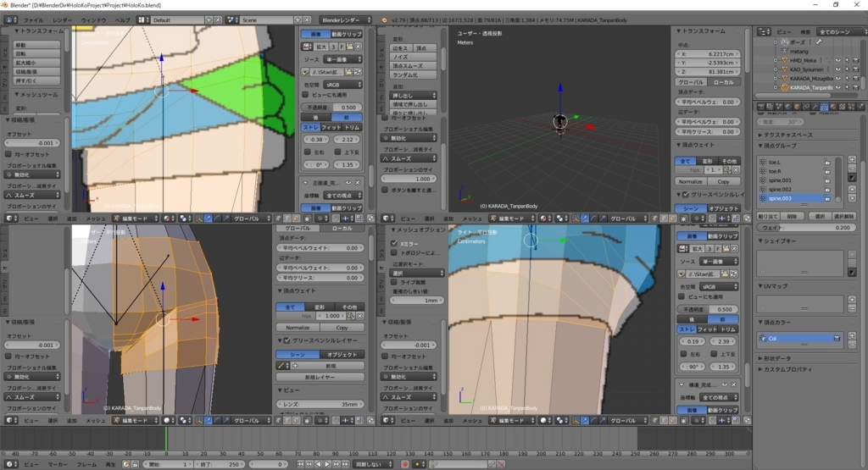Enable the トポロジーによ... mirror checkbox
This screenshot has height=470, width=868.
393,252
